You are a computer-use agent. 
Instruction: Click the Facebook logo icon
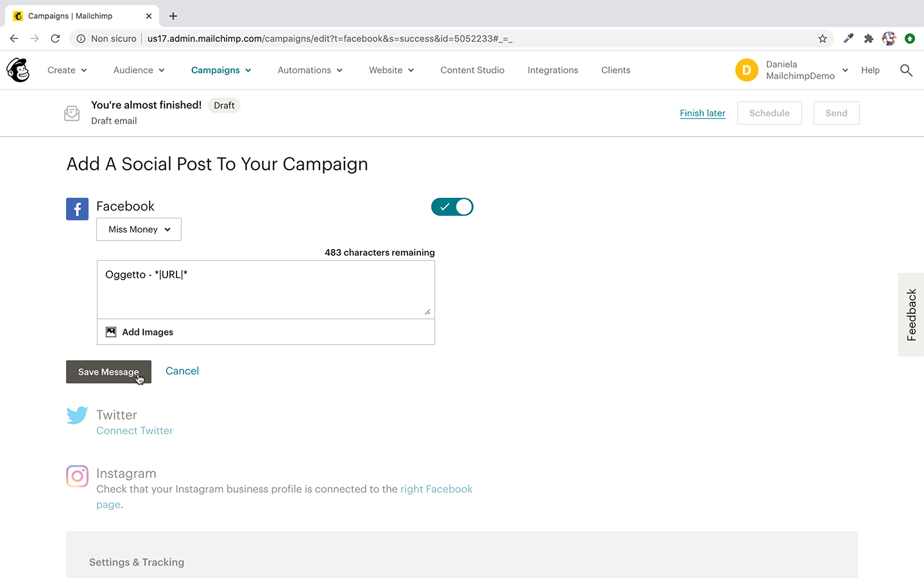point(77,209)
